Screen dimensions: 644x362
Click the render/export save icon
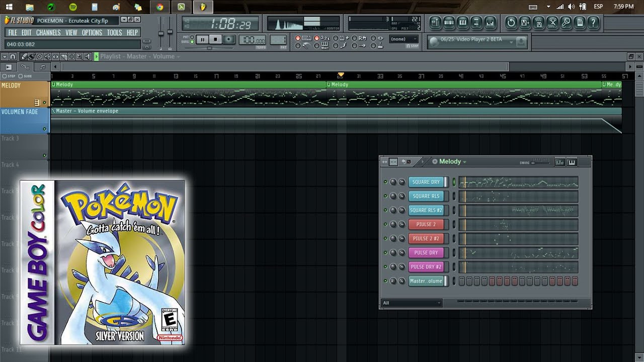pyautogui.click(x=538, y=22)
